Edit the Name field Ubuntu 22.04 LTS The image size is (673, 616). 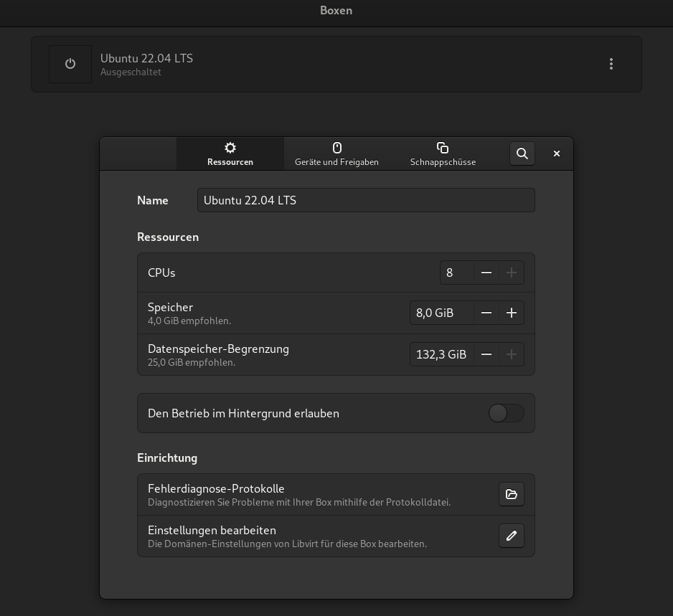tap(366, 200)
